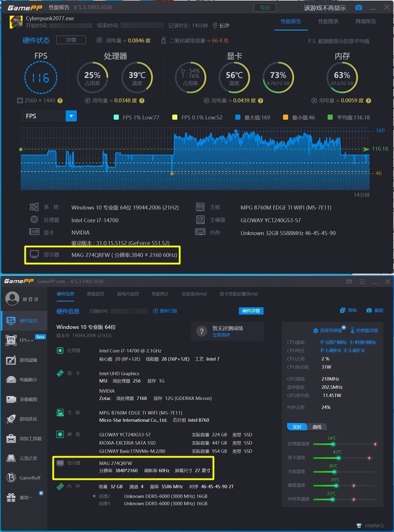Click the yellow FPS 0.1% Low legend swatch
Image resolution: width=394 pixels, height=532 pixels.
click(x=175, y=117)
